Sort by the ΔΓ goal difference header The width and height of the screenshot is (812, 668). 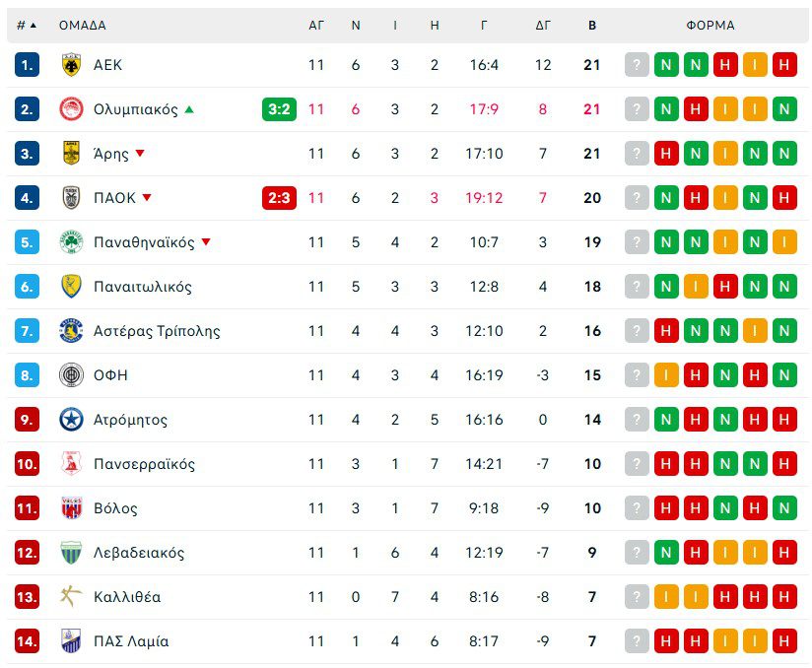pyautogui.click(x=543, y=26)
